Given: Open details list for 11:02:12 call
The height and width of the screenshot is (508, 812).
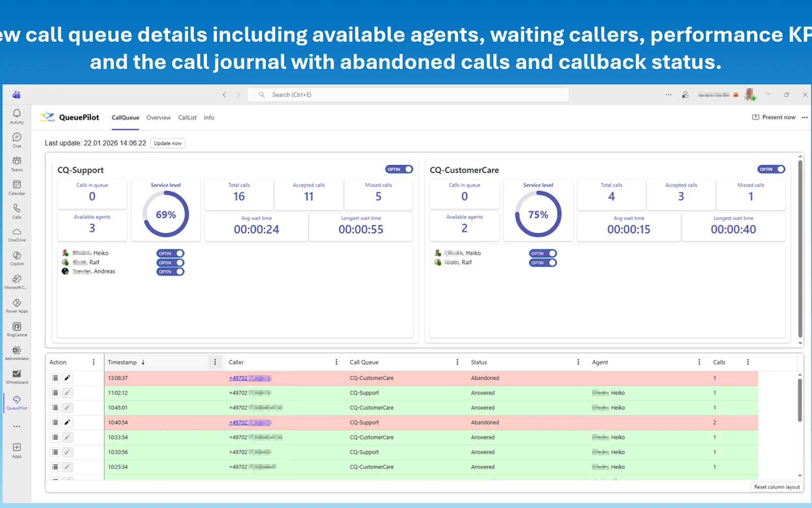Looking at the screenshot, I should point(55,393).
